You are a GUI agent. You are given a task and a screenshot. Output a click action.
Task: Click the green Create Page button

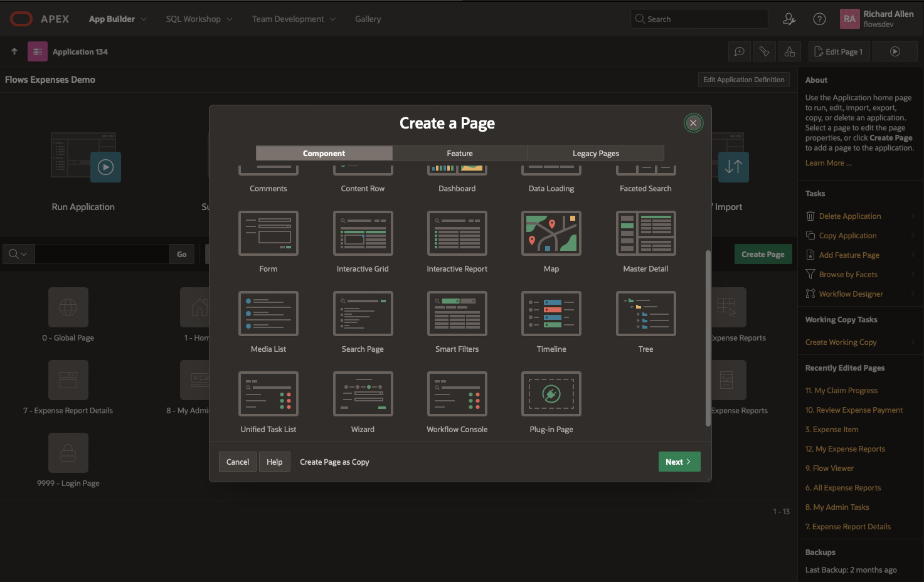[763, 254]
